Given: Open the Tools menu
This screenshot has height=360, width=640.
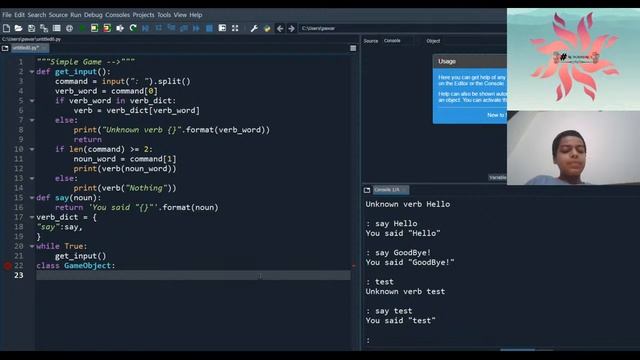Looking at the screenshot, I should coord(164,15).
